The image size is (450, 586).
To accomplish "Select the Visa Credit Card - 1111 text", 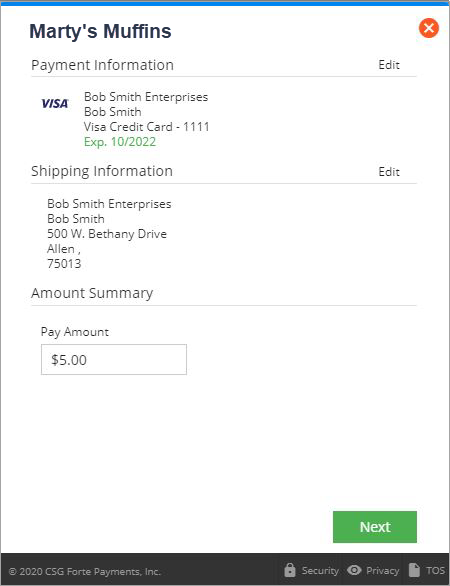I will click(x=147, y=127).
